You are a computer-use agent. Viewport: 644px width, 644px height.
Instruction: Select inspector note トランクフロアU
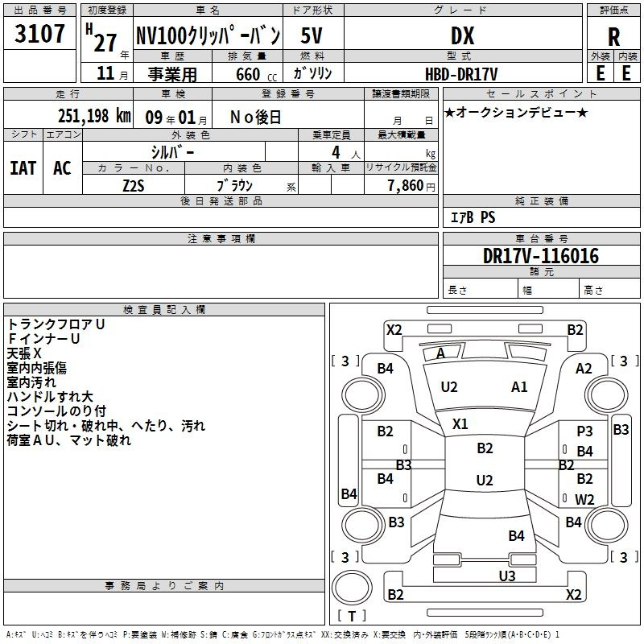(x=56, y=324)
